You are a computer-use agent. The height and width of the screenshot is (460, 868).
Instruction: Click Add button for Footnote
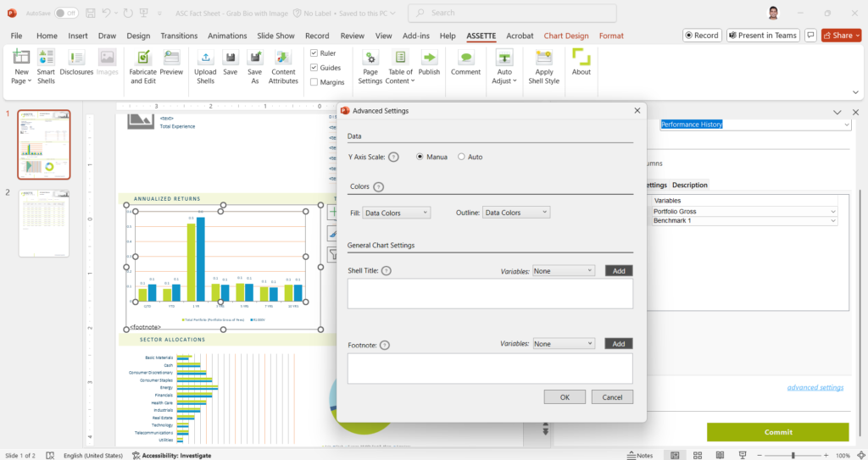(618, 344)
